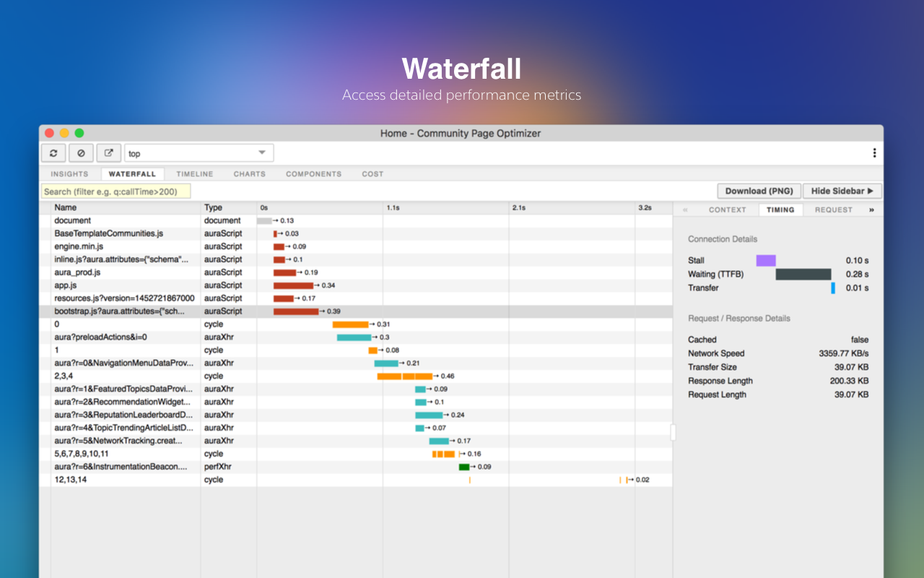
Task: Open the kebab menu at top right
Action: point(874,152)
